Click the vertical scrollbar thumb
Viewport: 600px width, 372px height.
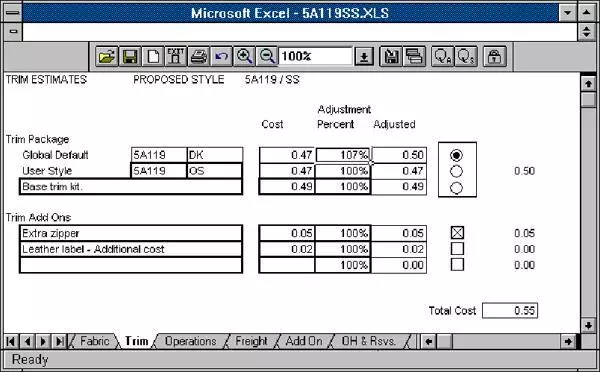tap(588, 100)
